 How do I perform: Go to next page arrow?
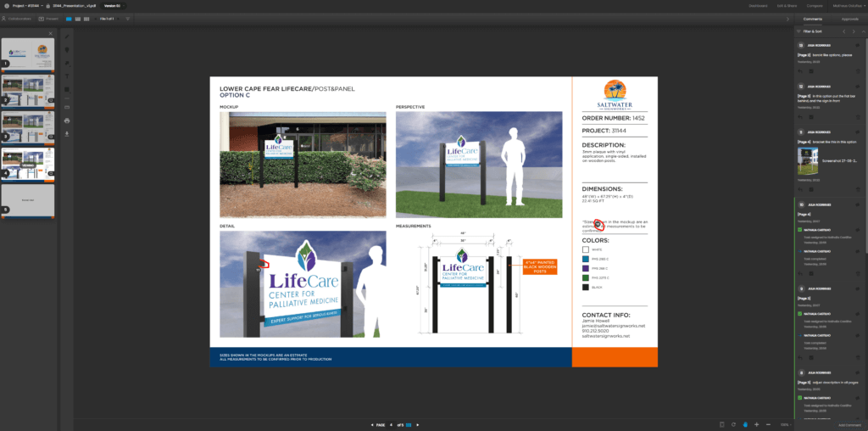[418, 425]
